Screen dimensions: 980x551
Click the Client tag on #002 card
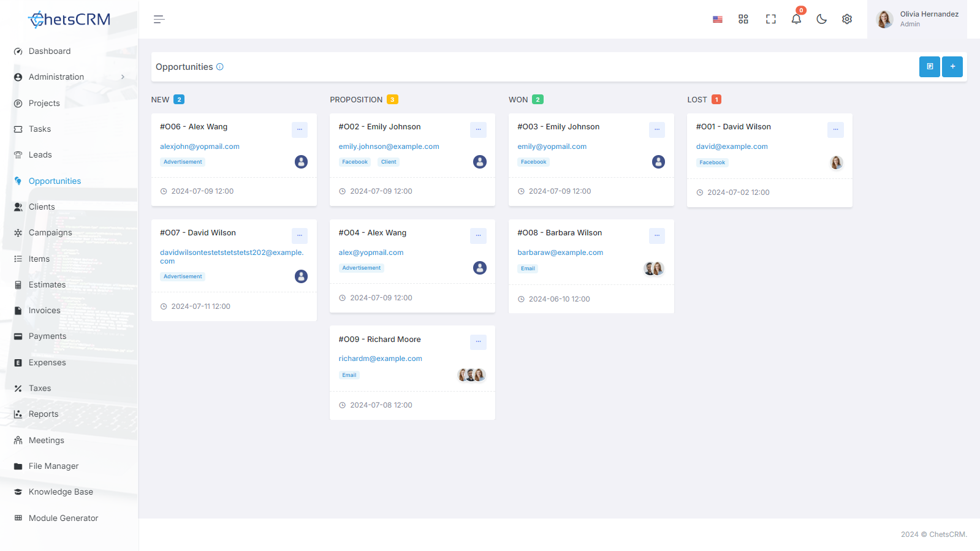389,162
